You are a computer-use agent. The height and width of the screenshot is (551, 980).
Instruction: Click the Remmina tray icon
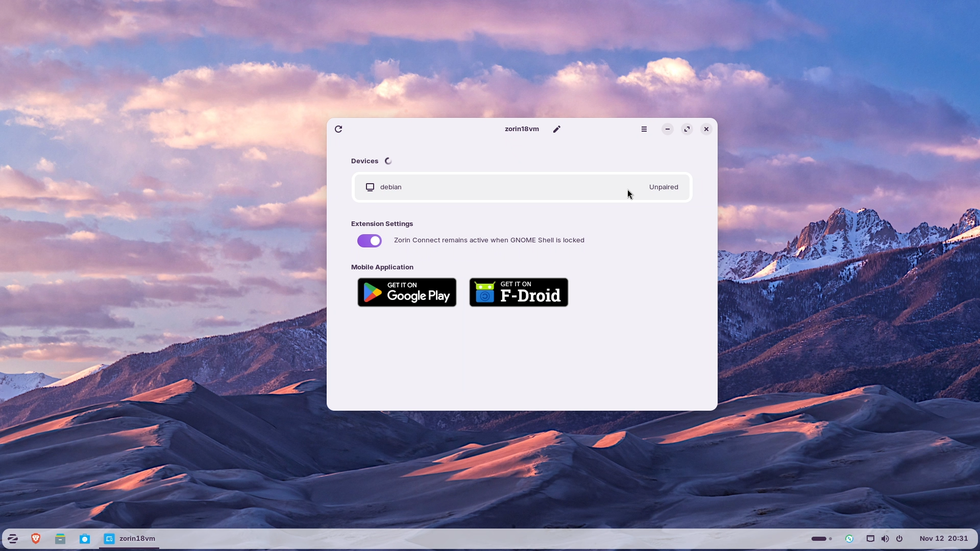(849, 539)
